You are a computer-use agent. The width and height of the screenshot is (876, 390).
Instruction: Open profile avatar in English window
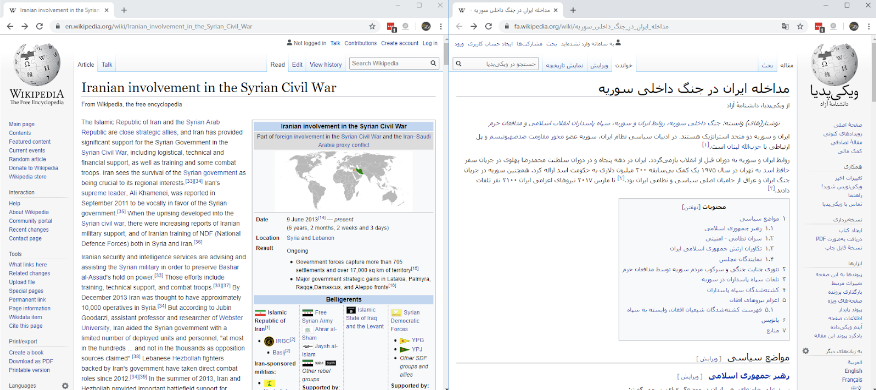coord(426,26)
